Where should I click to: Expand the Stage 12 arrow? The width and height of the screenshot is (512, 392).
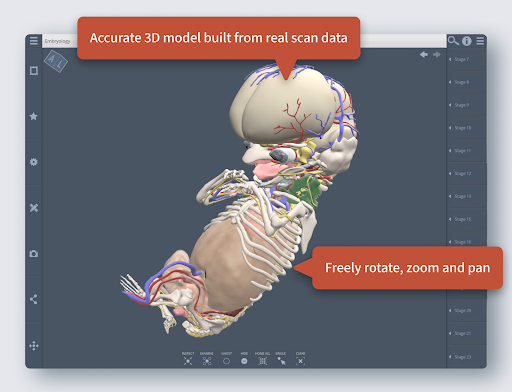tap(450, 174)
